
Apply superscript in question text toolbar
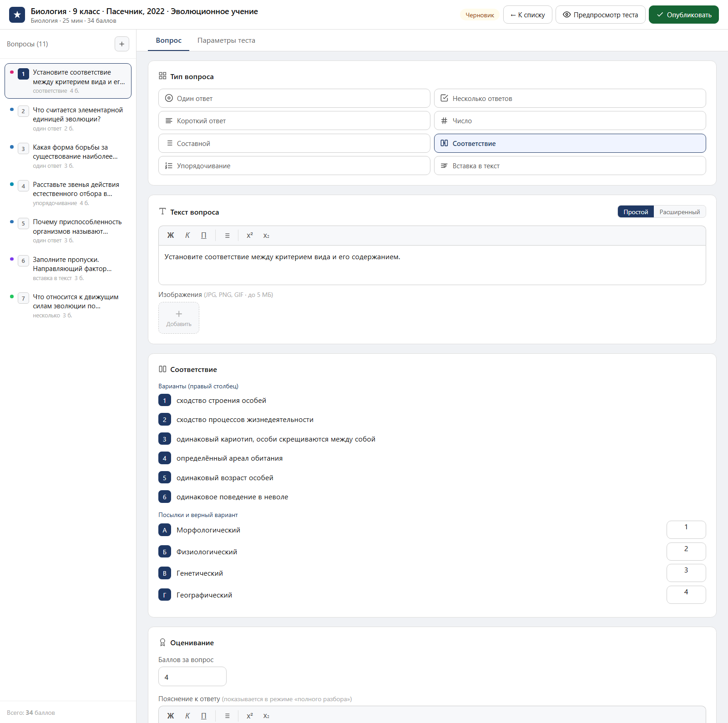(x=250, y=236)
